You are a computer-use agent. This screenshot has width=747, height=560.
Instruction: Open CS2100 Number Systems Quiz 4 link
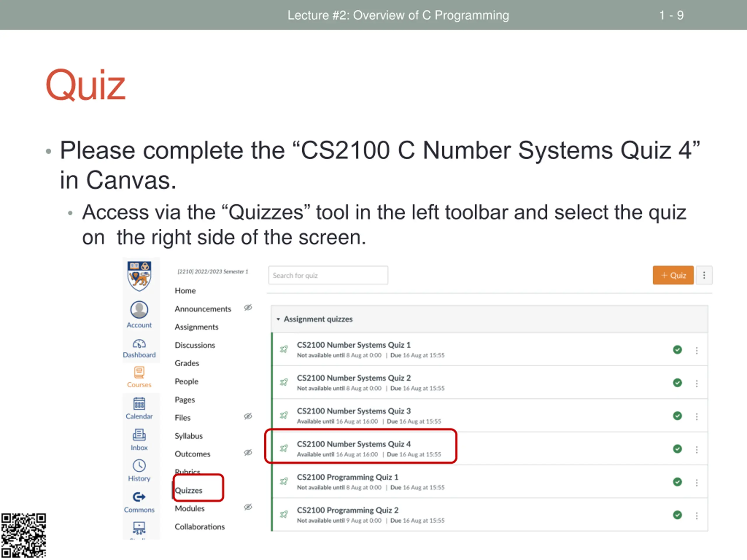point(354,444)
